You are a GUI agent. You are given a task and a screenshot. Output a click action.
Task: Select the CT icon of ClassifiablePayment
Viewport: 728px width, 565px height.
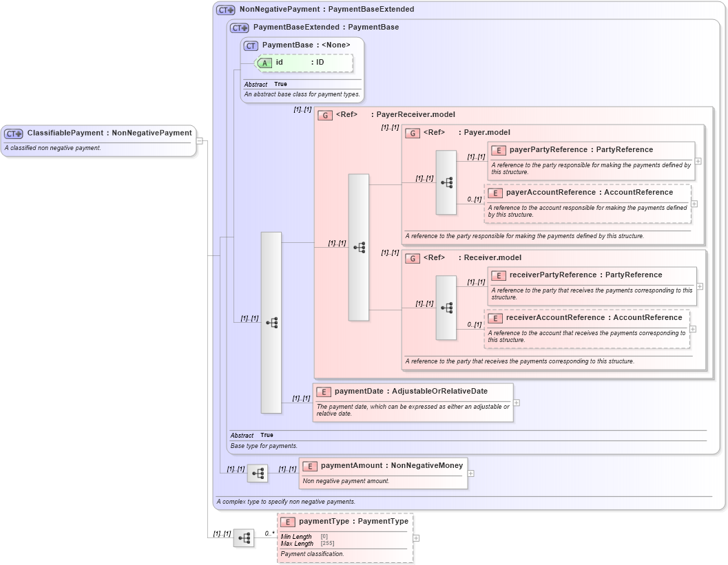(14, 132)
